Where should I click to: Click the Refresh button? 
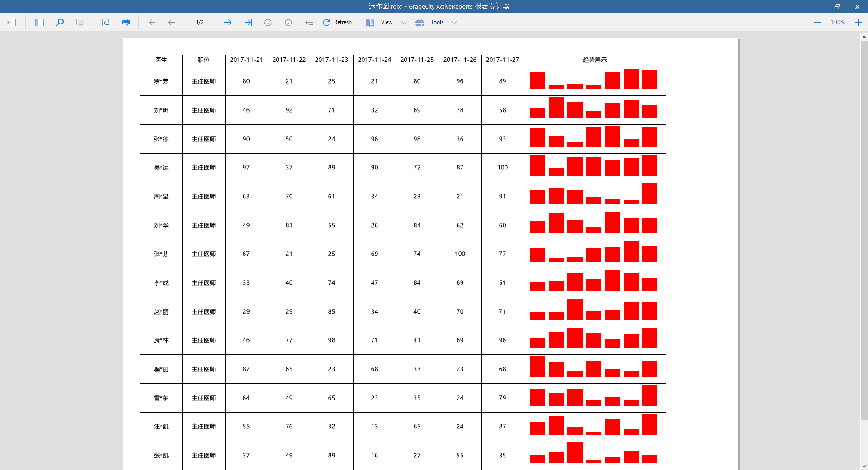click(337, 22)
